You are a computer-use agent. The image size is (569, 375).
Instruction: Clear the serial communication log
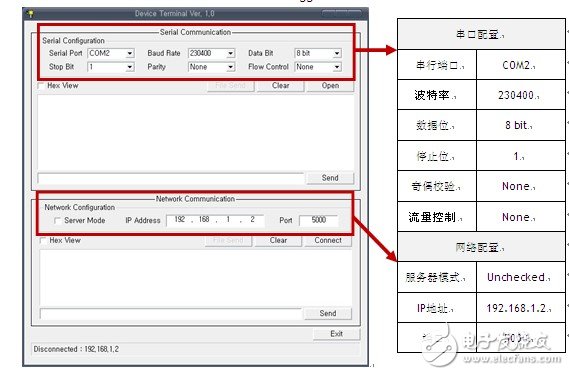click(x=281, y=86)
